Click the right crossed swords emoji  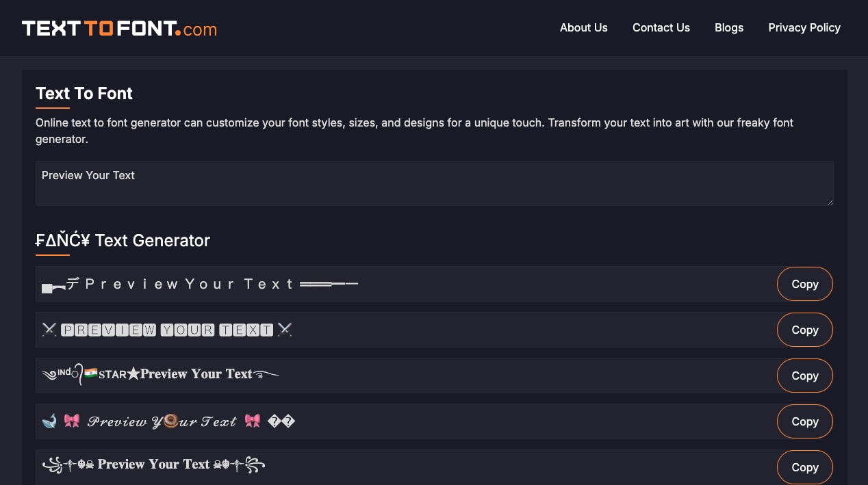(x=285, y=330)
